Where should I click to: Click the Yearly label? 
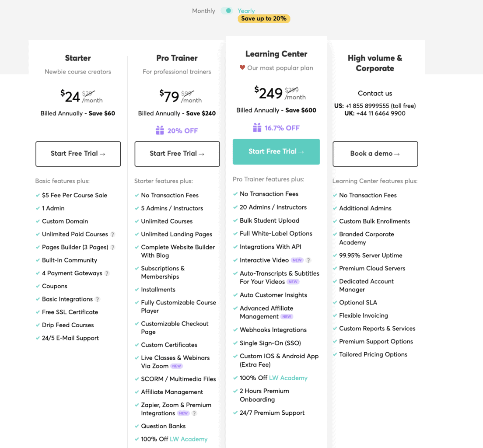246,10
